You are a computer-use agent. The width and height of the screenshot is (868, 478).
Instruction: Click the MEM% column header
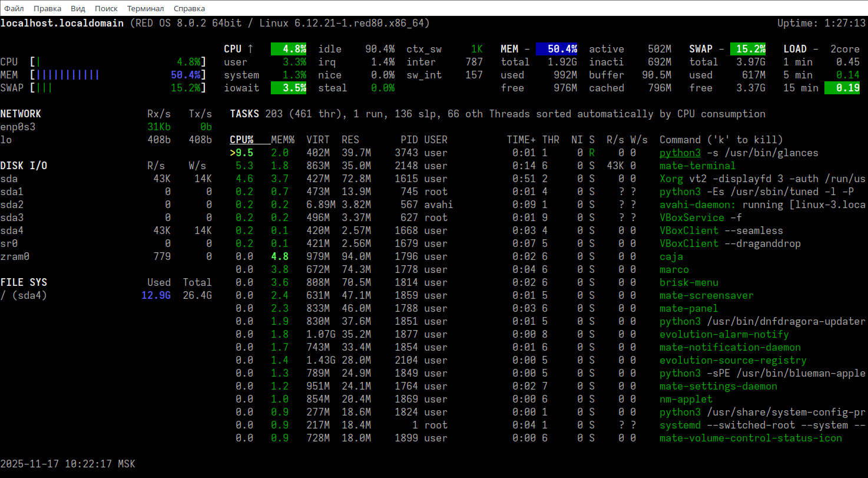[x=283, y=140]
